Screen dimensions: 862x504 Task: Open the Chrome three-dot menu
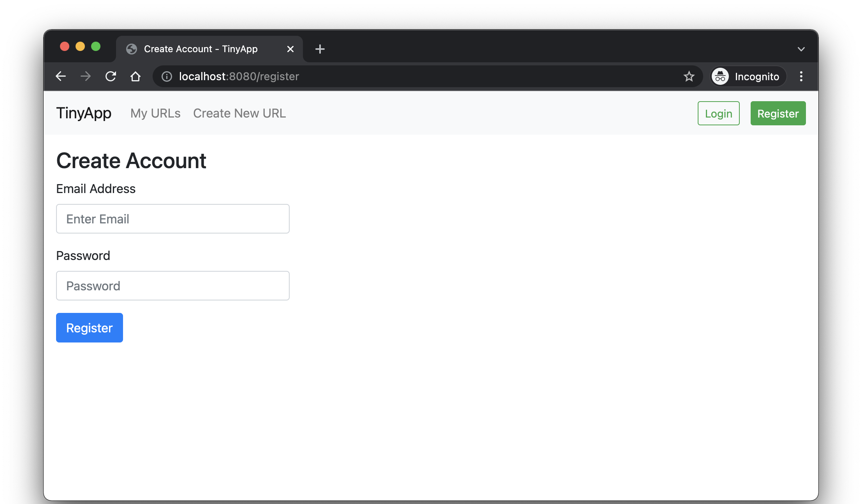pyautogui.click(x=801, y=76)
